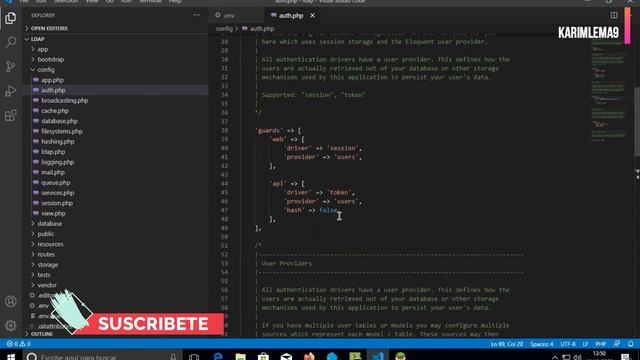Select auth.php in the file tree
Image resolution: width=640 pixels, height=360 pixels.
pos(53,90)
